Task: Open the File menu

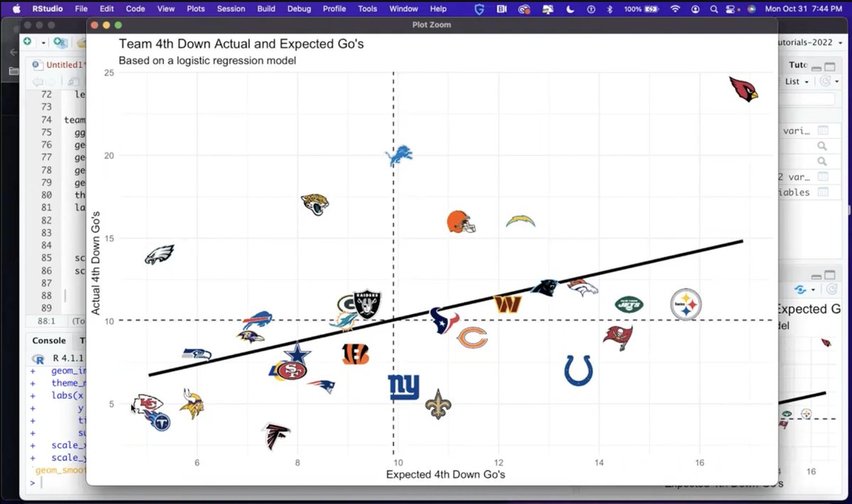Action: 81,9
